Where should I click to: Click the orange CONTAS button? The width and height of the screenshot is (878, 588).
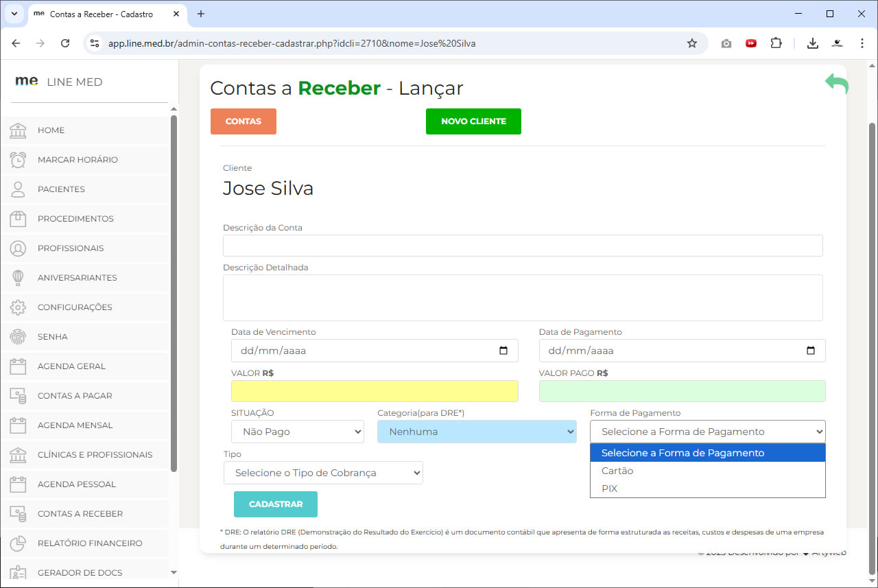pyautogui.click(x=244, y=121)
